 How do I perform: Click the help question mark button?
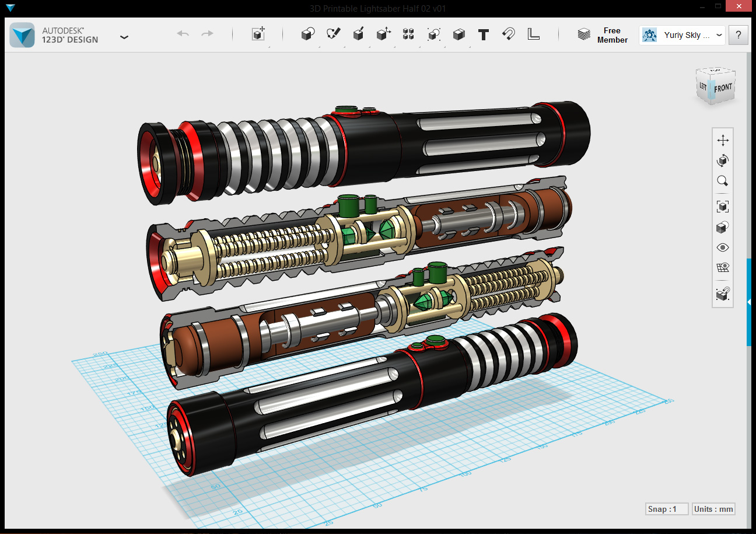(x=738, y=35)
